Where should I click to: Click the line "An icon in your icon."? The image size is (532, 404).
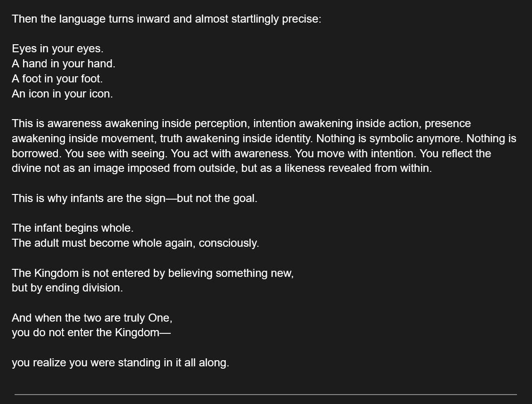click(x=62, y=94)
